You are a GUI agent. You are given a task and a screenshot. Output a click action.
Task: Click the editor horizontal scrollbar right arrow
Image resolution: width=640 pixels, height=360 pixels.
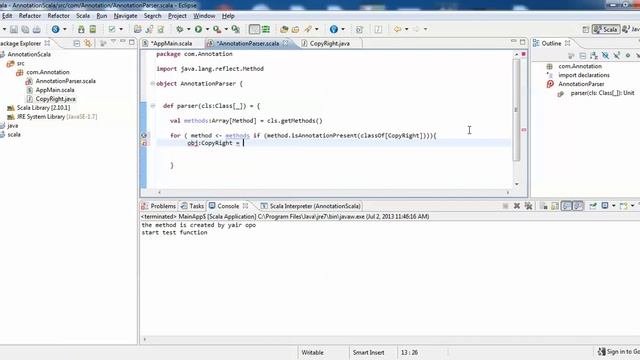[508, 192]
